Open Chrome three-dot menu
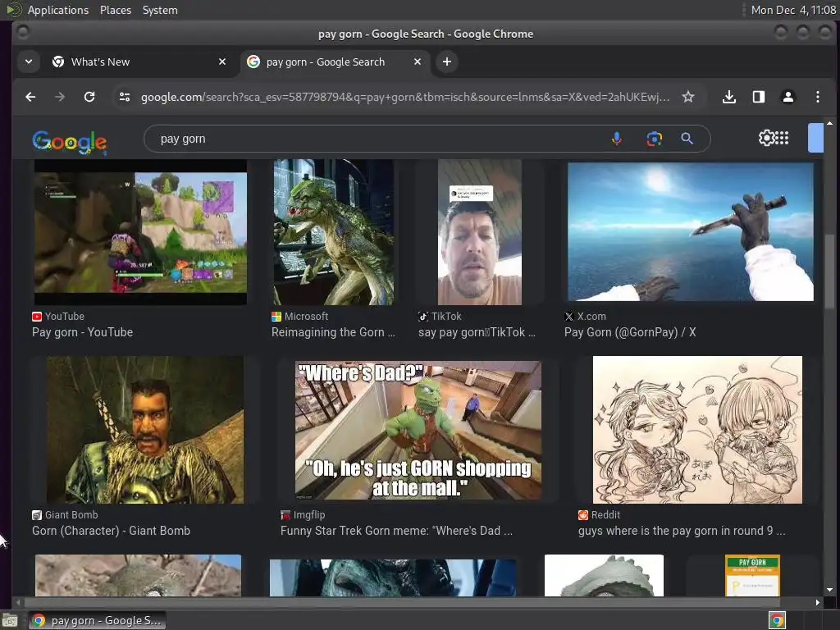The height and width of the screenshot is (630, 840). coord(818,97)
